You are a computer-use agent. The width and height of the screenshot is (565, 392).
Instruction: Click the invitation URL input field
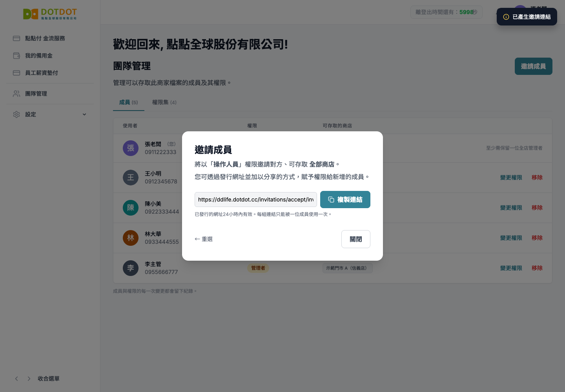pos(256,200)
